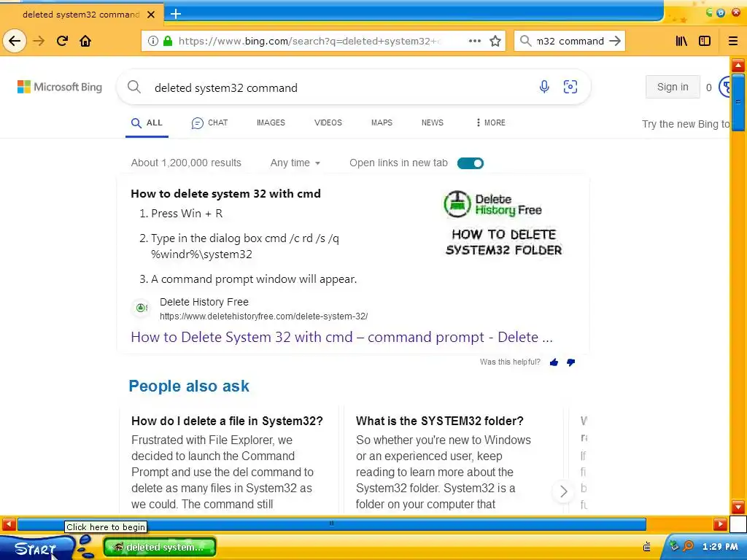Show site information icon in address bar
This screenshot has width=747, height=560.
click(152, 41)
